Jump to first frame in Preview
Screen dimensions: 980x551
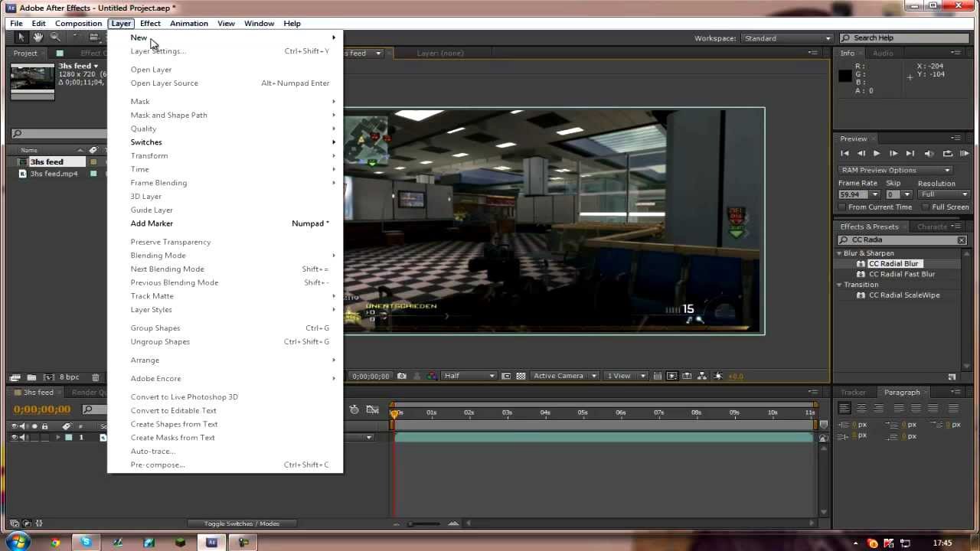click(845, 153)
